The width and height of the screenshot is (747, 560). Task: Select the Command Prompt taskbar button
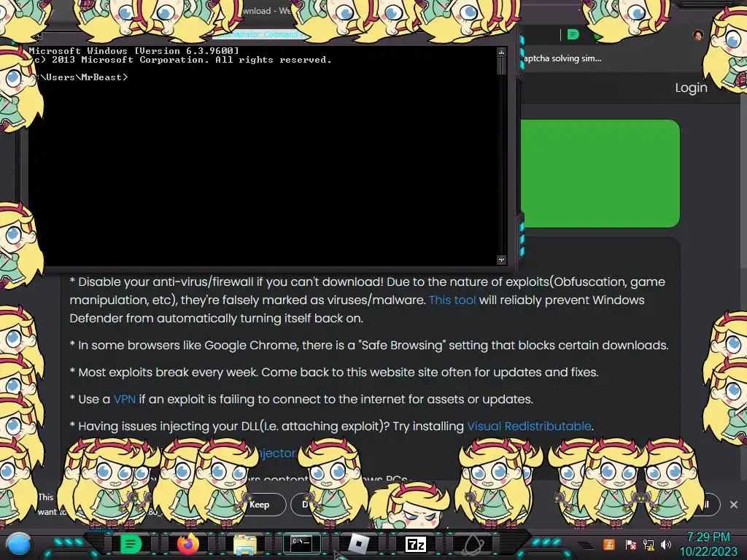(301, 544)
